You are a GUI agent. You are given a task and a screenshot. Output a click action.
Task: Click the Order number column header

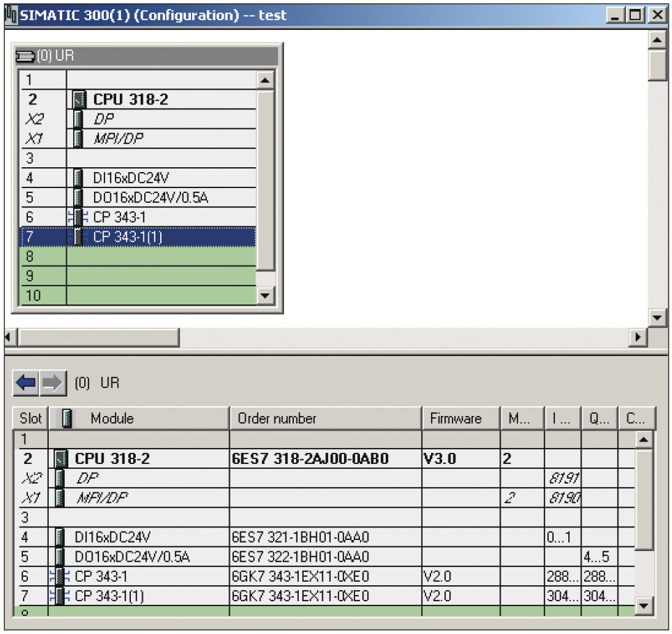pyautogui.click(x=326, y=419)
